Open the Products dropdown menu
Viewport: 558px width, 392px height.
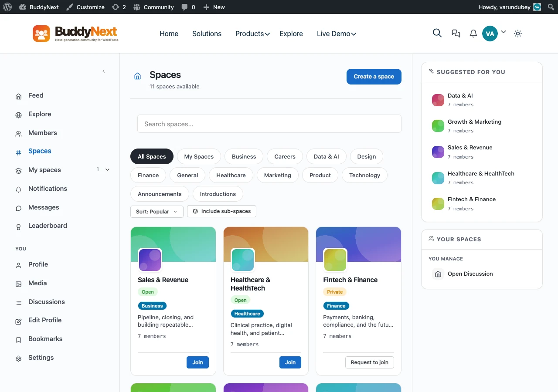pos(253,34)
